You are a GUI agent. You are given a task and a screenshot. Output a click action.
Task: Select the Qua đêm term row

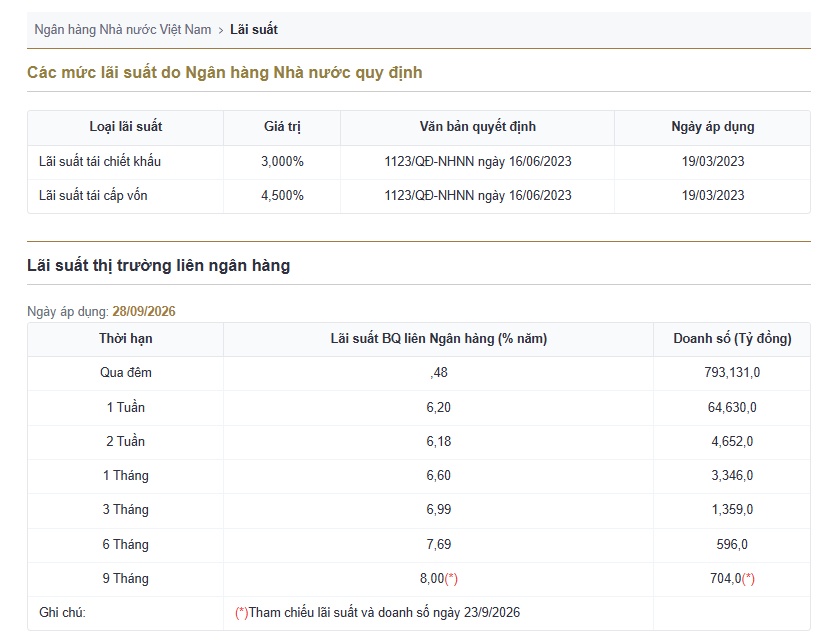click(x=419, y=373)
